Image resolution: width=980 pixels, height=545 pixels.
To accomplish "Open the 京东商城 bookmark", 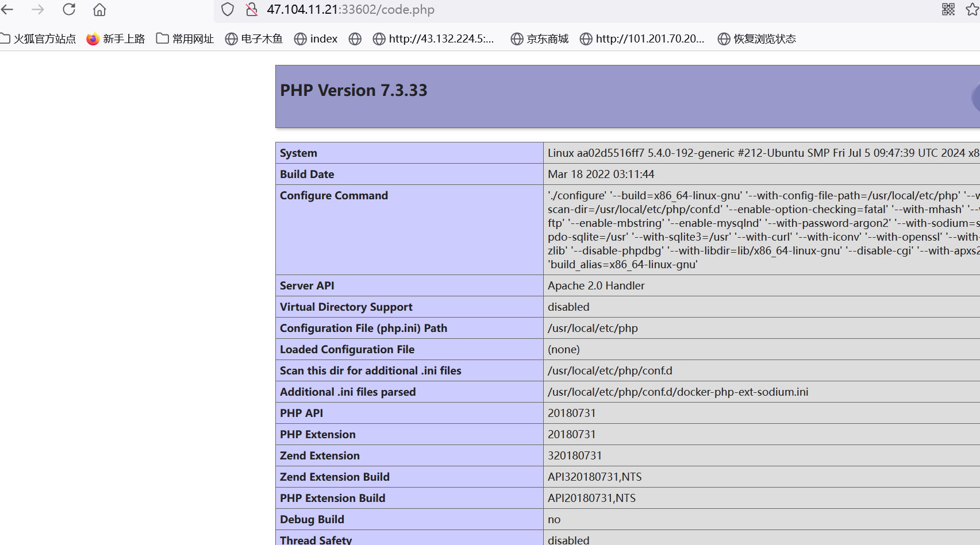I will (x=540, y=38).
